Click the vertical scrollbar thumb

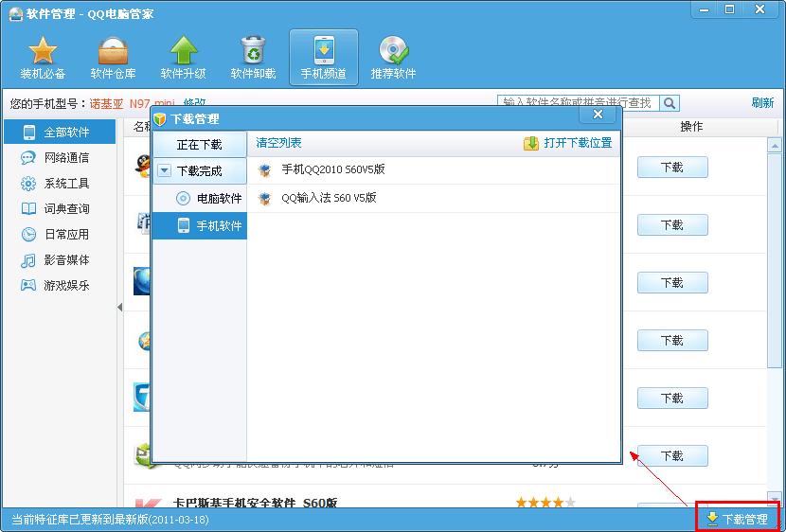(775, 260)
